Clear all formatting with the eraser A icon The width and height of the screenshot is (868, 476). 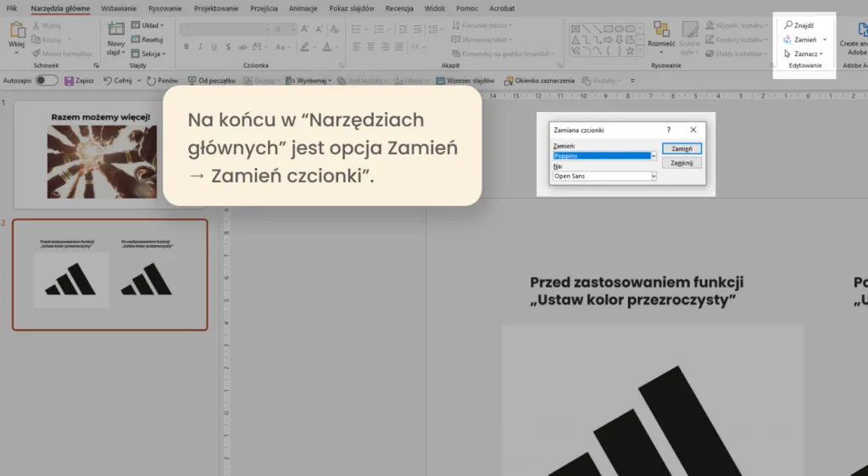pos(334,29)
